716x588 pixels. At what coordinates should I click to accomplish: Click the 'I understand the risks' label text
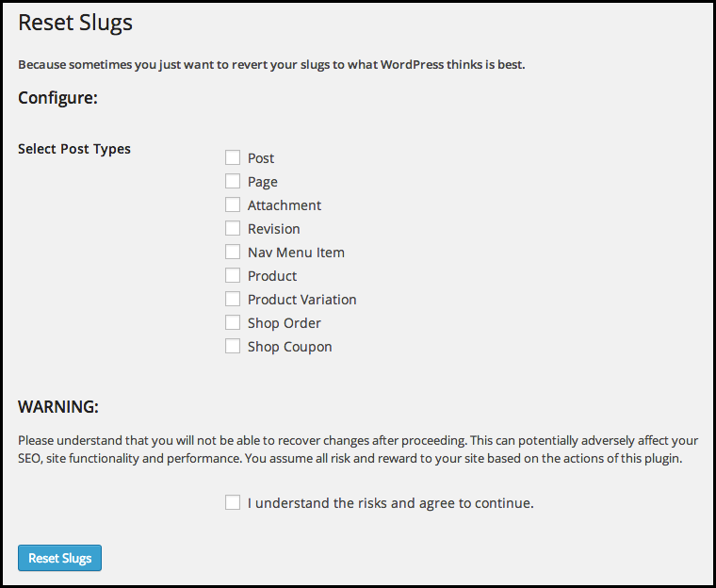pyautogui.click(x=391, y=503)
